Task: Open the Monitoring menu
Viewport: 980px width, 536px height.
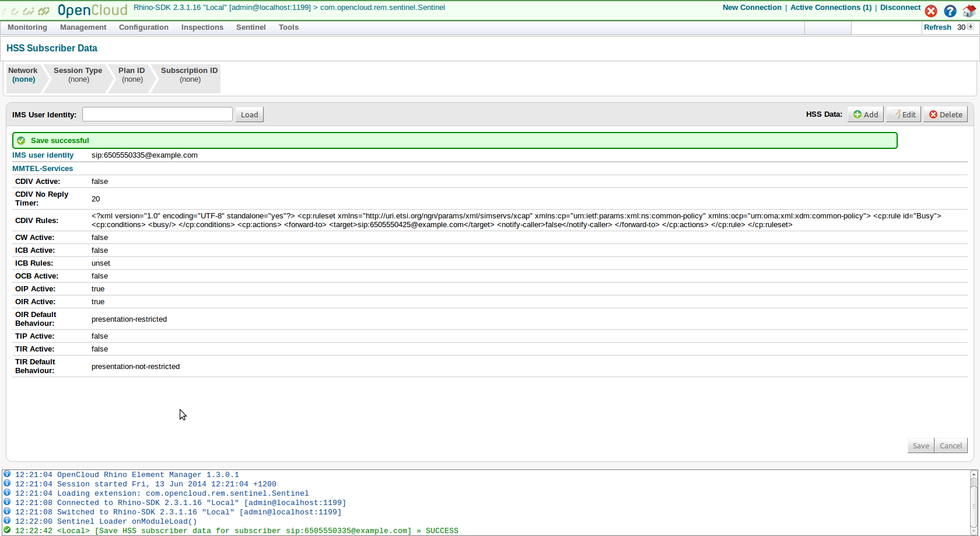Action: coord(27,27)
